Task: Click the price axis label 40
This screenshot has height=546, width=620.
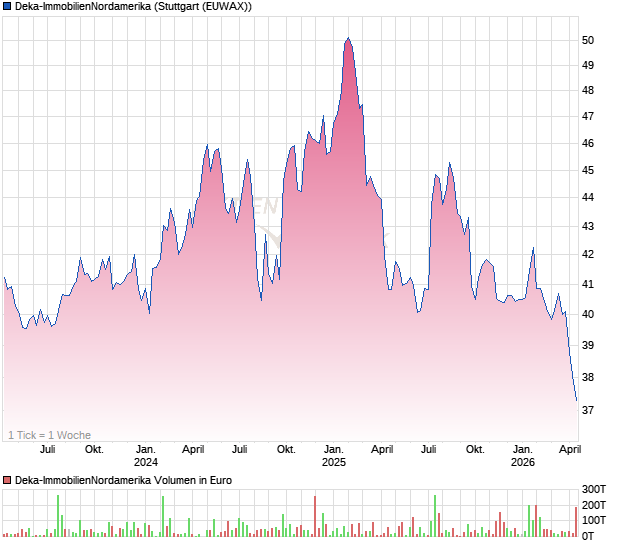Action: click(x=588, y=314)
